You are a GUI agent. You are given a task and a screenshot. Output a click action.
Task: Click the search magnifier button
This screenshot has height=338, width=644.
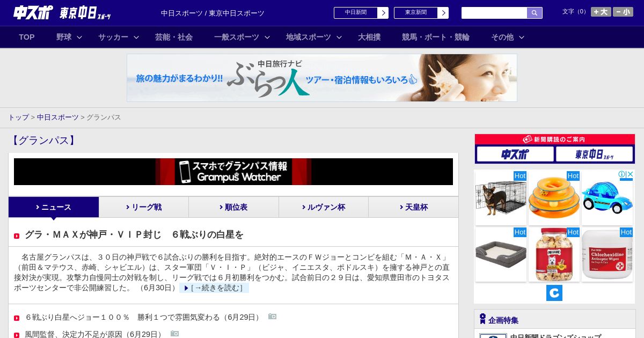[x=535, y=13]
